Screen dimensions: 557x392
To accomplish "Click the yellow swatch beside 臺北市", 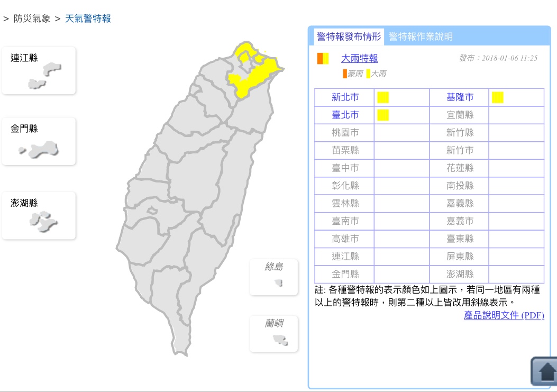I will tap(383, 115).
